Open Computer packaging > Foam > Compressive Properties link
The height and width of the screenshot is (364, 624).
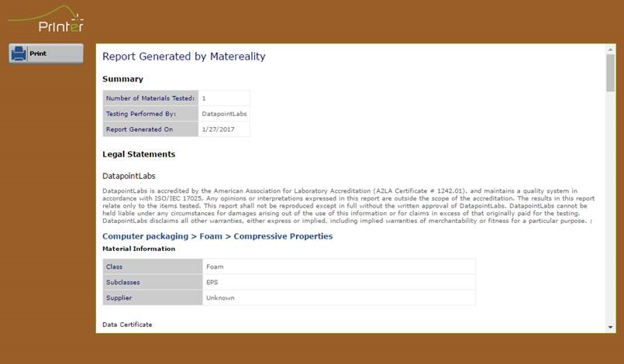217,236
